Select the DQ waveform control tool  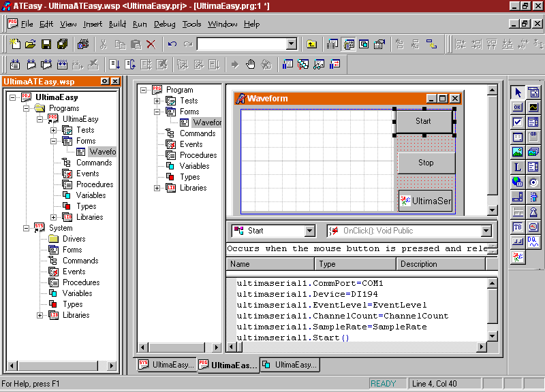(533, 242)
